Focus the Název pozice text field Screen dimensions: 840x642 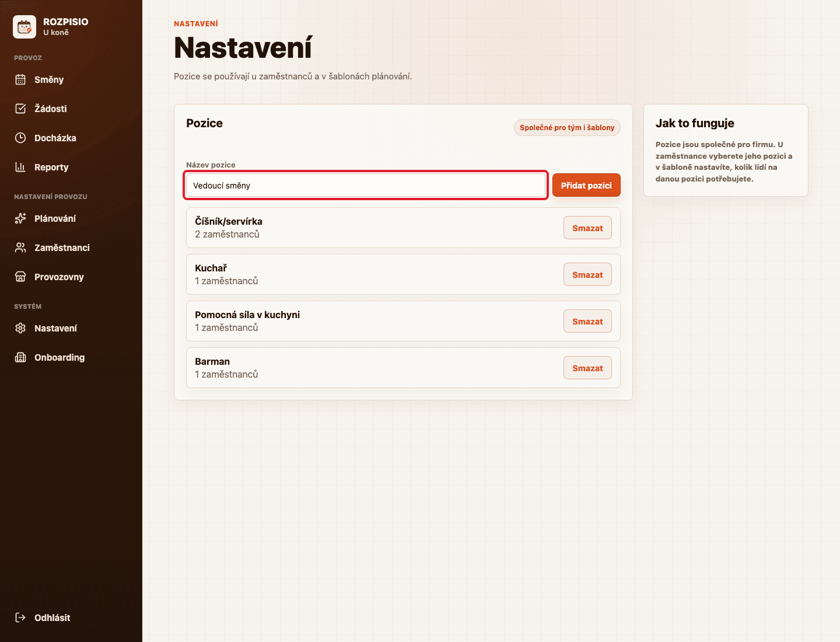(366, 185)
